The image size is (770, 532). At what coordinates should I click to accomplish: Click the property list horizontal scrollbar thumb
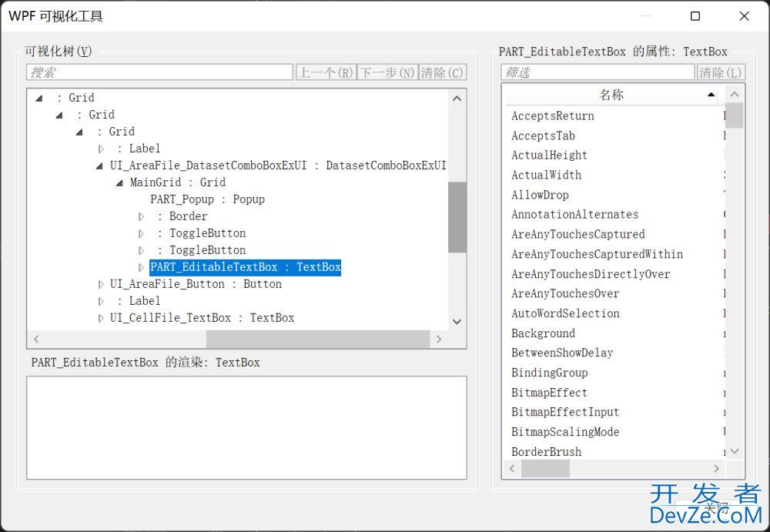545,469
